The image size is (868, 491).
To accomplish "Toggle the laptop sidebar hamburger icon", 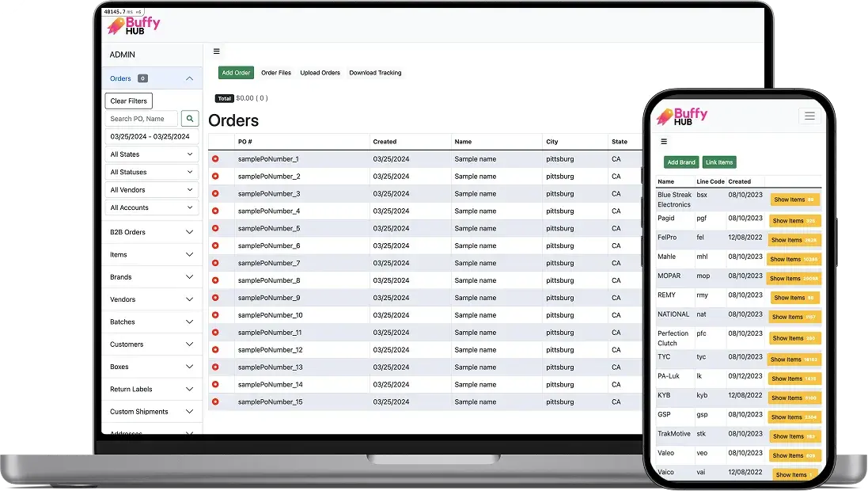I will point(217,51).
